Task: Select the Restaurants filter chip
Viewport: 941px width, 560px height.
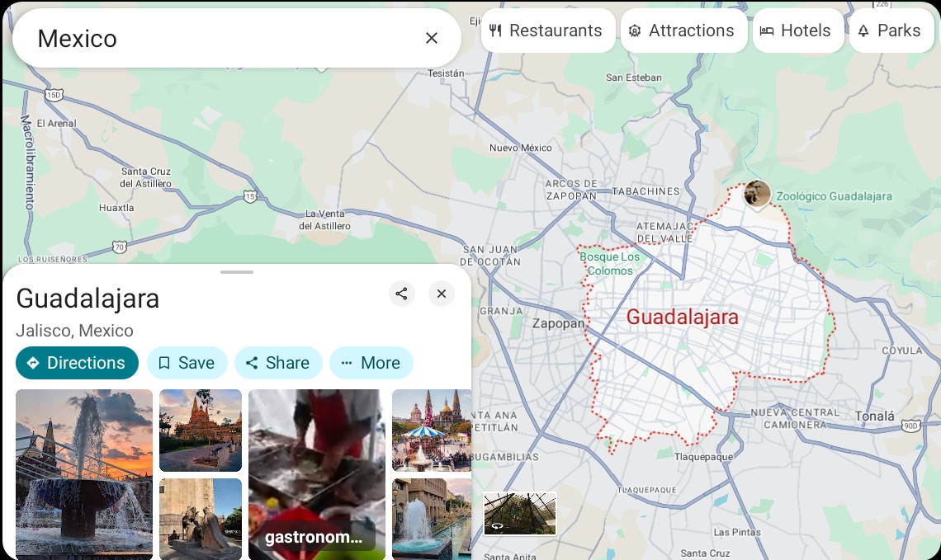Action: tap(548, 31)
